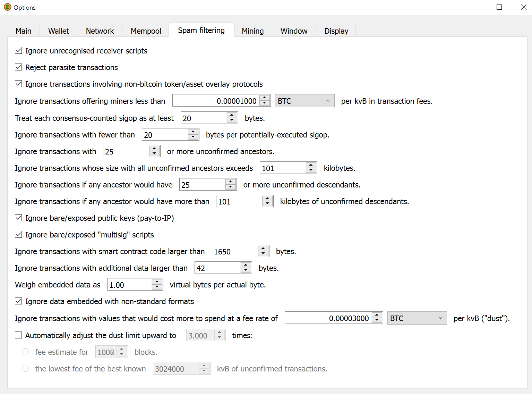Image resolution: width=532 pixels, height=394 pixels.
Task: Increase smart contract code size limit
Action: coord(263,248)
